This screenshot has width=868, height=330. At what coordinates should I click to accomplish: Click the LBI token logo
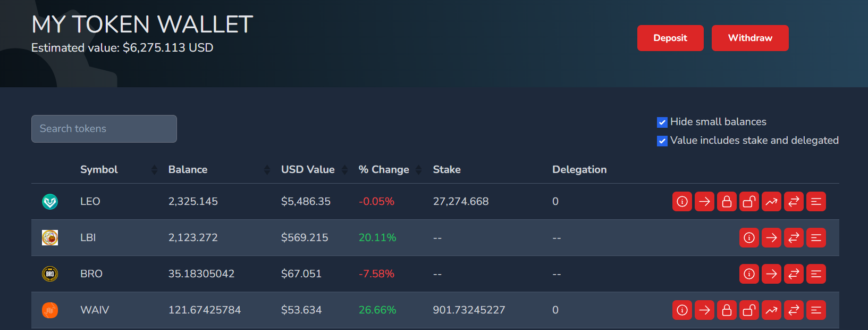(50, 238)
